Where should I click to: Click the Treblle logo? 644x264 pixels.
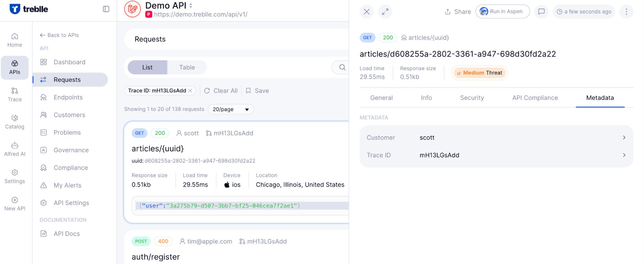29,9
